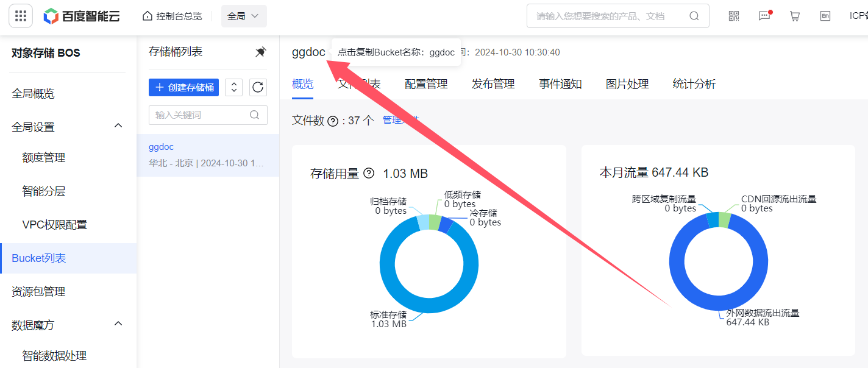Click the file count help icon
The width and height of the screenshot is (868, 368).
pos(333,121)
